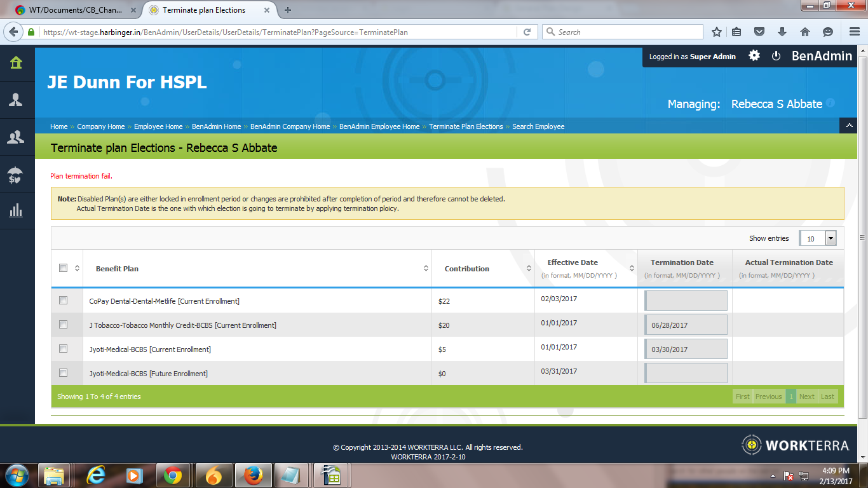
Task: Switch to the WT/Documents browser tab
Action: (x=74, y=10)
